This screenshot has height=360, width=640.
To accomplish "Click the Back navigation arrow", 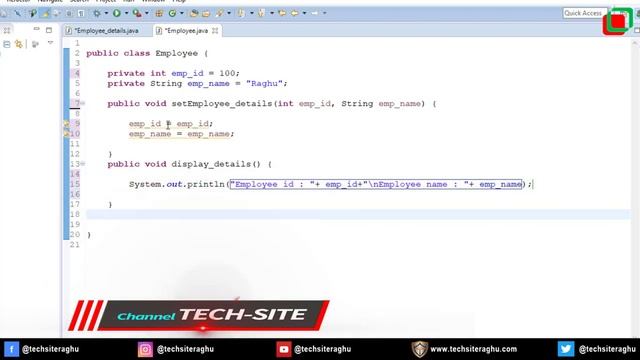I will (x=294, y=13).
